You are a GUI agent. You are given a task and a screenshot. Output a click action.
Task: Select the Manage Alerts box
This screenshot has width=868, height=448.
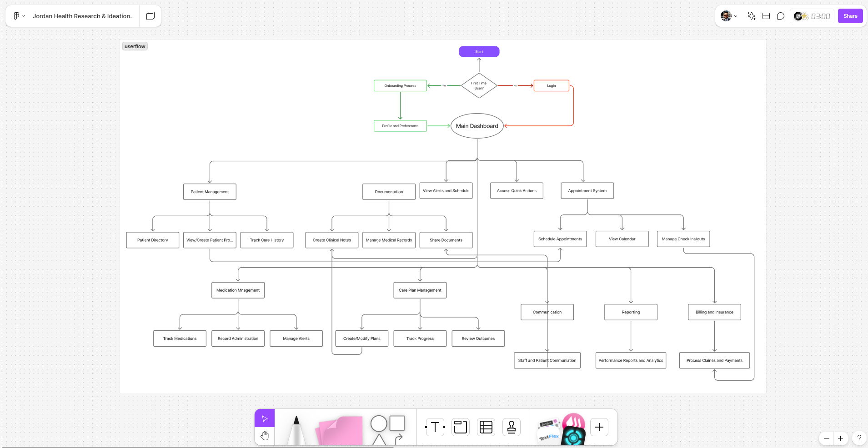[x=296, y=338]
